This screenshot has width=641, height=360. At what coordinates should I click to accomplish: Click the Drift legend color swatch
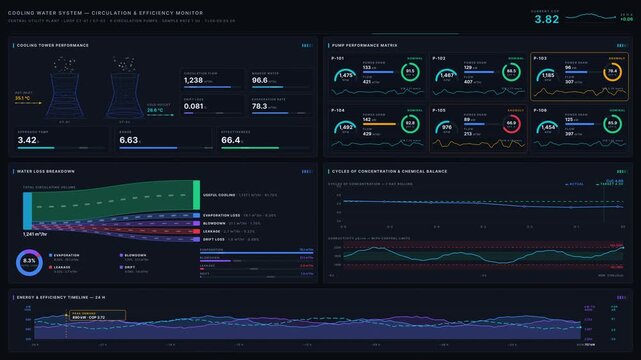click(x=121, y=267)
